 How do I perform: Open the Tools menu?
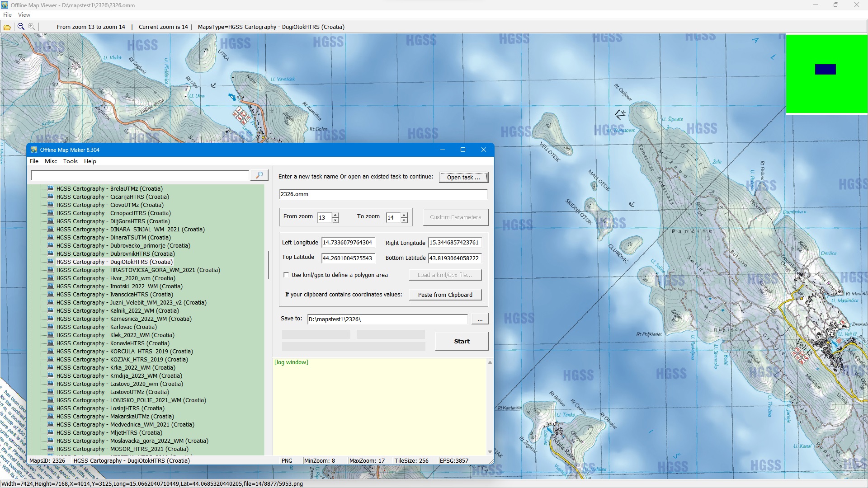click(70, 161)
